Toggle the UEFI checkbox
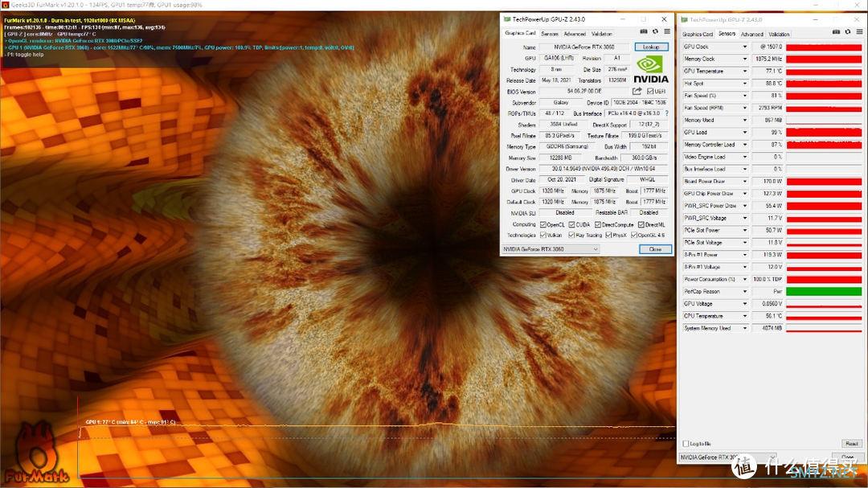This screenshot has width=868, height=488. 650,92
